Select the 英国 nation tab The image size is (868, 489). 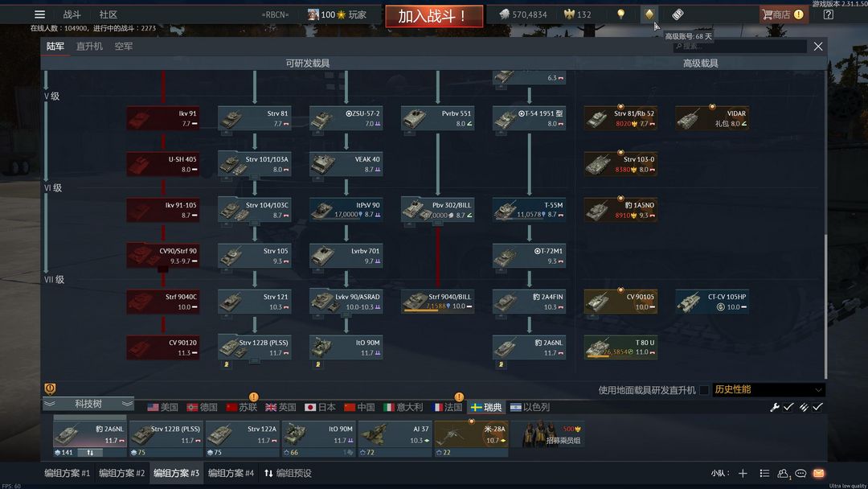tap(280, 407)
